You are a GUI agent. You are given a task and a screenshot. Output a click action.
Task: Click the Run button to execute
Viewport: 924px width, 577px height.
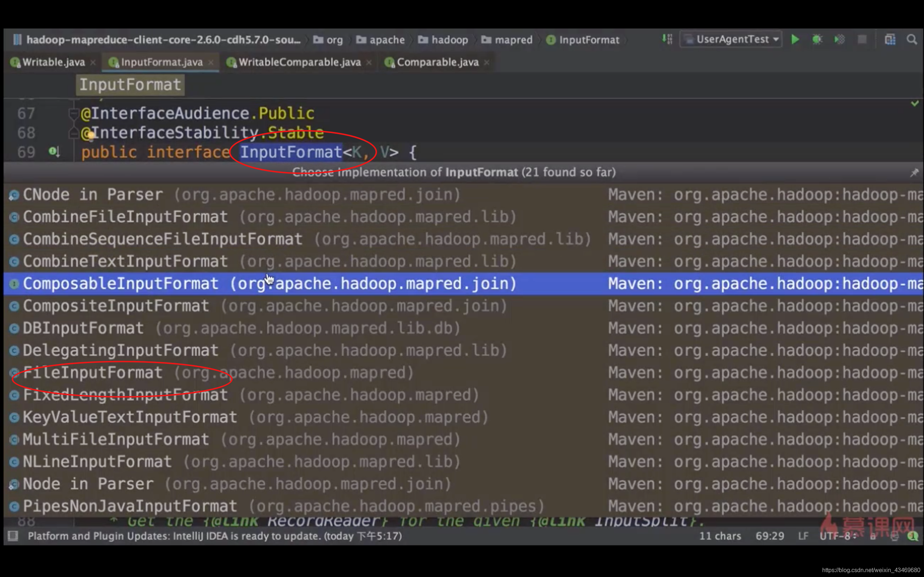[x=796, y=39]
